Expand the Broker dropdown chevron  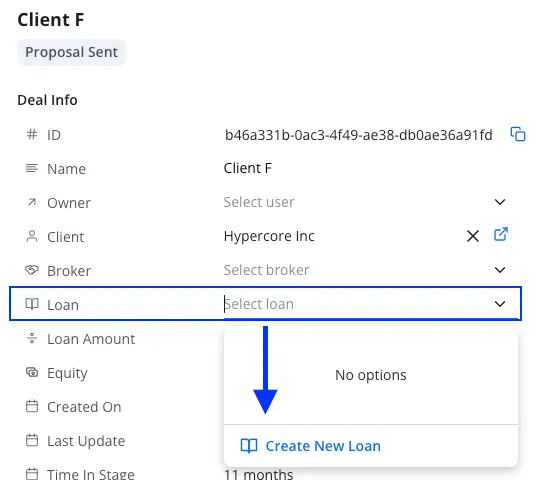[x=500, y=270]
